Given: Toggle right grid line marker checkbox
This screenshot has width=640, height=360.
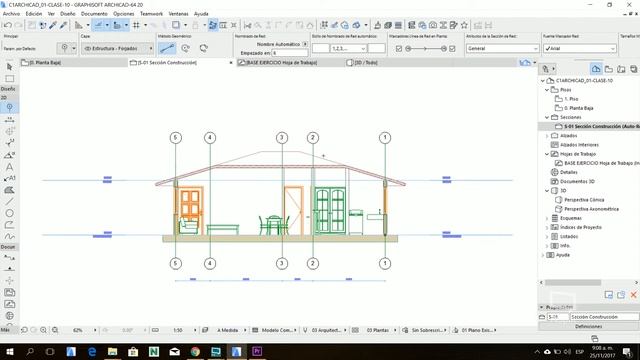Looking at the screenshot, I should pos(452,49).
